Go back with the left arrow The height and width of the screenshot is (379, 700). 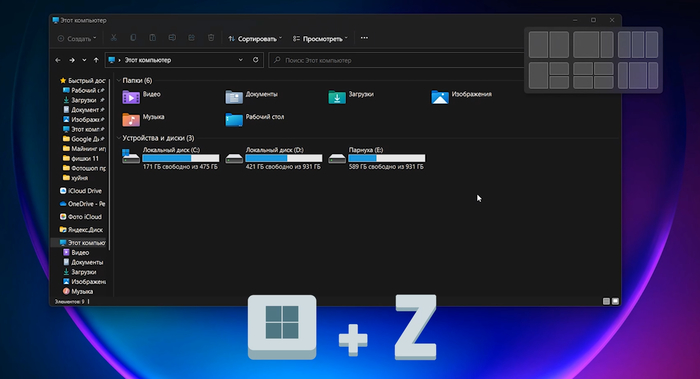(58, 60)
